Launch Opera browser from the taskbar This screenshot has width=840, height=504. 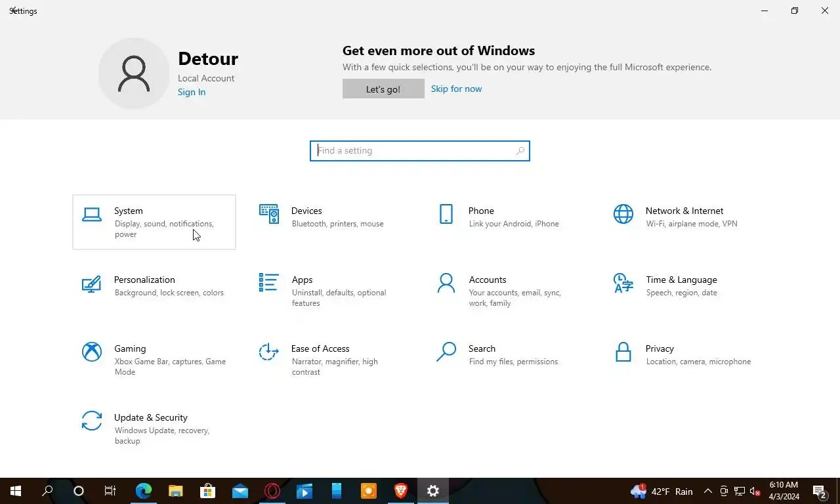click(272, 491)
